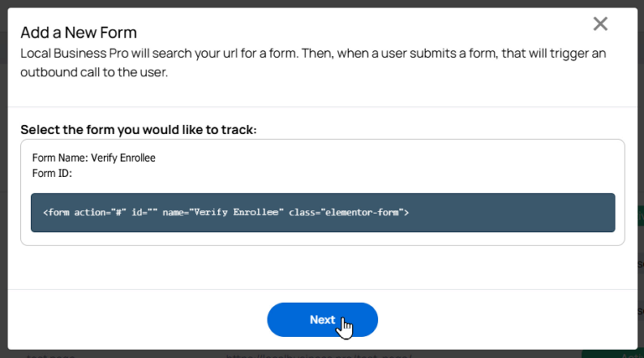Click the empty id="" attribute in code
Image resolution: width=644 pixels, height=358 pixels.
(144, 212)
